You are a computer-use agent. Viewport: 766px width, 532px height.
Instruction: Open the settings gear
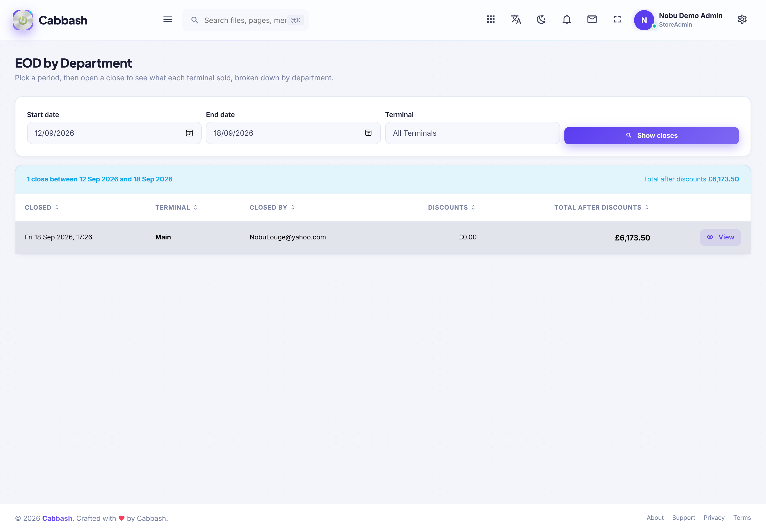(742, 19)
